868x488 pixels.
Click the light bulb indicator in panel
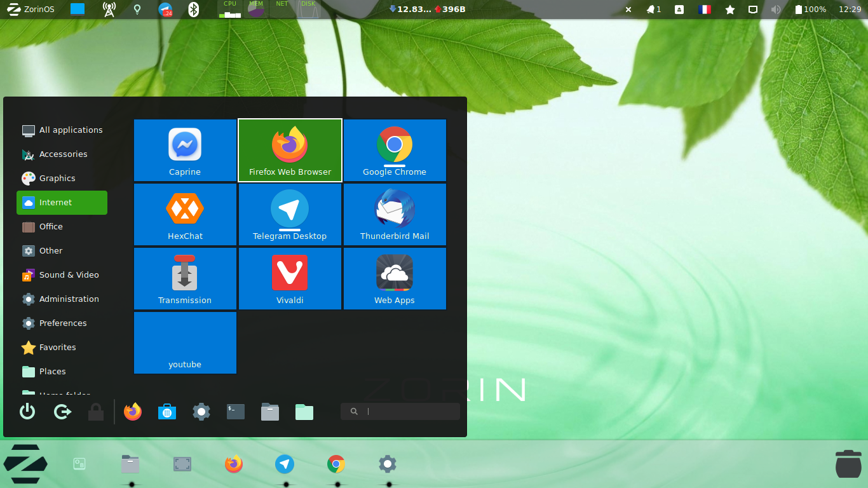[x=137, y=10]
